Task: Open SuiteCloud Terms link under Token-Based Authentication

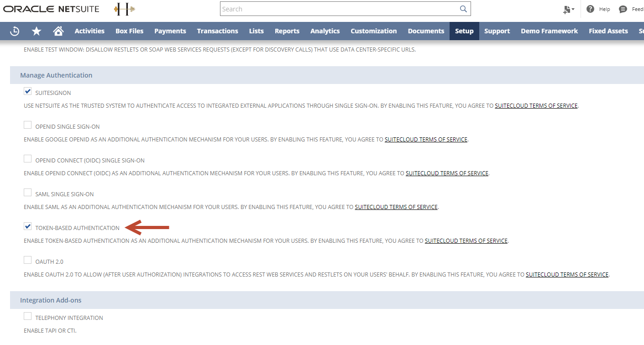Action: [466, 240]
